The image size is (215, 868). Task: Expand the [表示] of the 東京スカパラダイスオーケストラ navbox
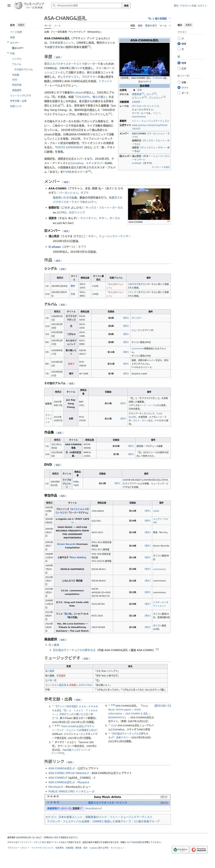pos(164,803)
